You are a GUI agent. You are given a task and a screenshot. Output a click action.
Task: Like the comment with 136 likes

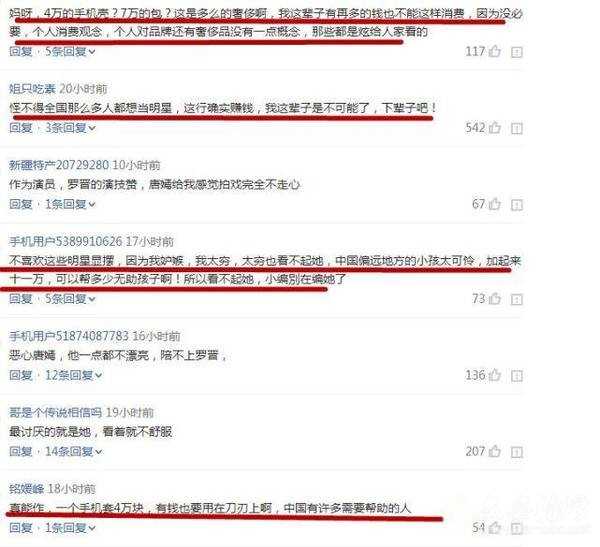pos(494,375)
